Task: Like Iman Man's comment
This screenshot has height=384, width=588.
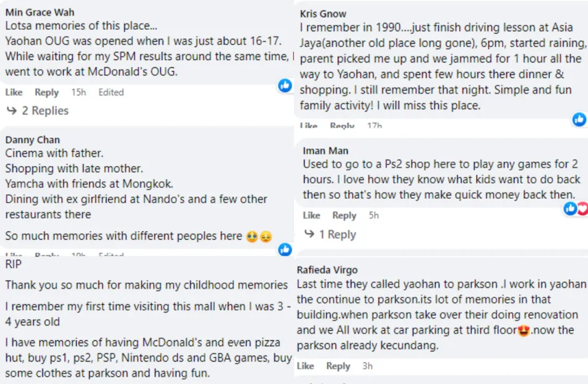Action: [x=311, y=216]
